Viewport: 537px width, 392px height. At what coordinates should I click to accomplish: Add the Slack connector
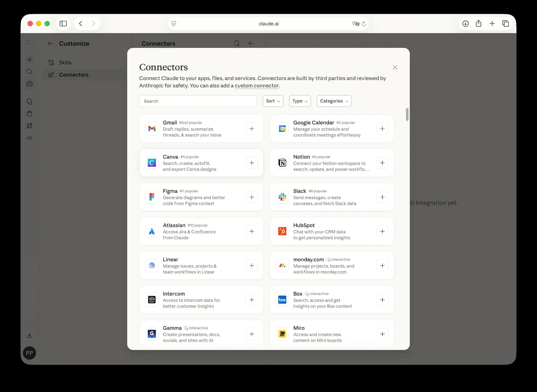[x=382, y=197]
